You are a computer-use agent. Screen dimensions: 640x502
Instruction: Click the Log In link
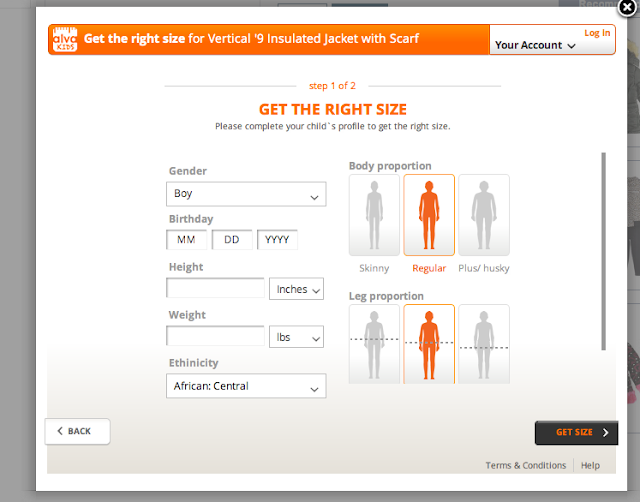pos(597,33)
